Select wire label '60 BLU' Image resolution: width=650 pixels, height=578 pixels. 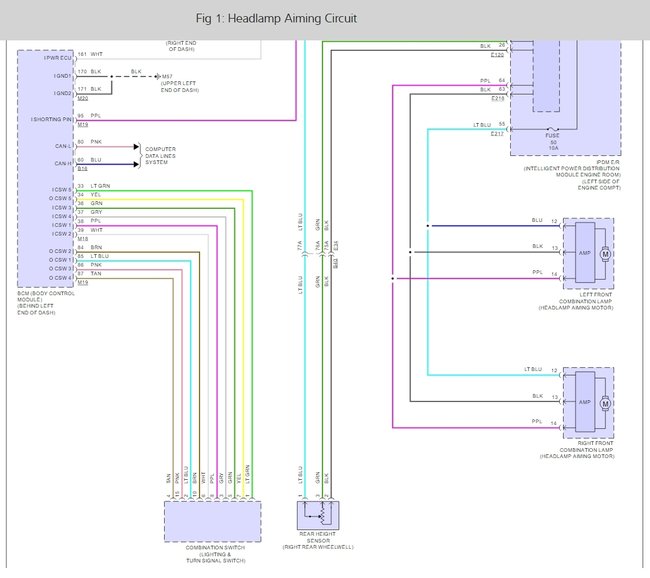(x=90, y=160)
